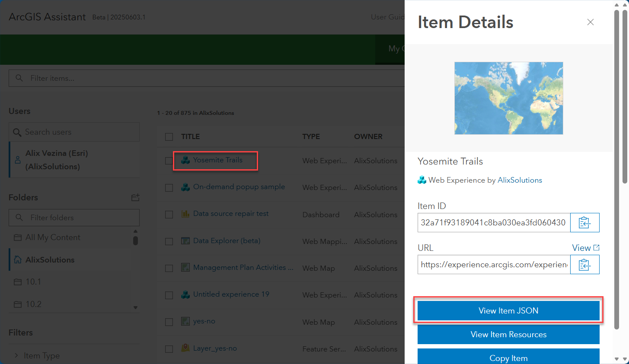Click the magnifier icon in Filter items
The width and height of the screenshot is (629, 364).
[x=19, y=78]
